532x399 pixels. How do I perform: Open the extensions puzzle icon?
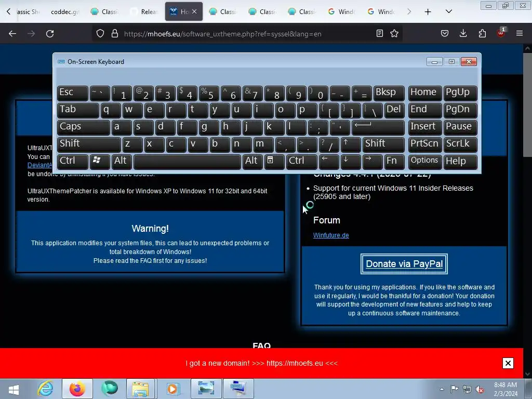click(482, 33)
